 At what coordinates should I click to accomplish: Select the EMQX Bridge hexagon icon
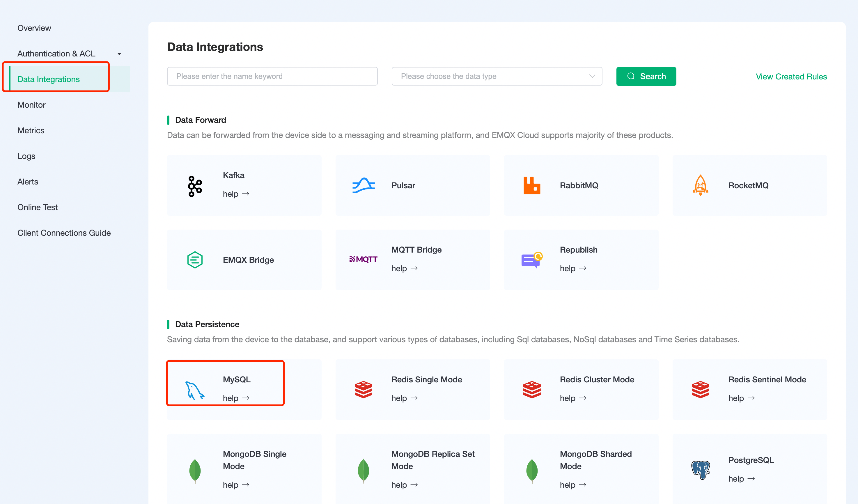pyautogui.click(x=194, y=260)
